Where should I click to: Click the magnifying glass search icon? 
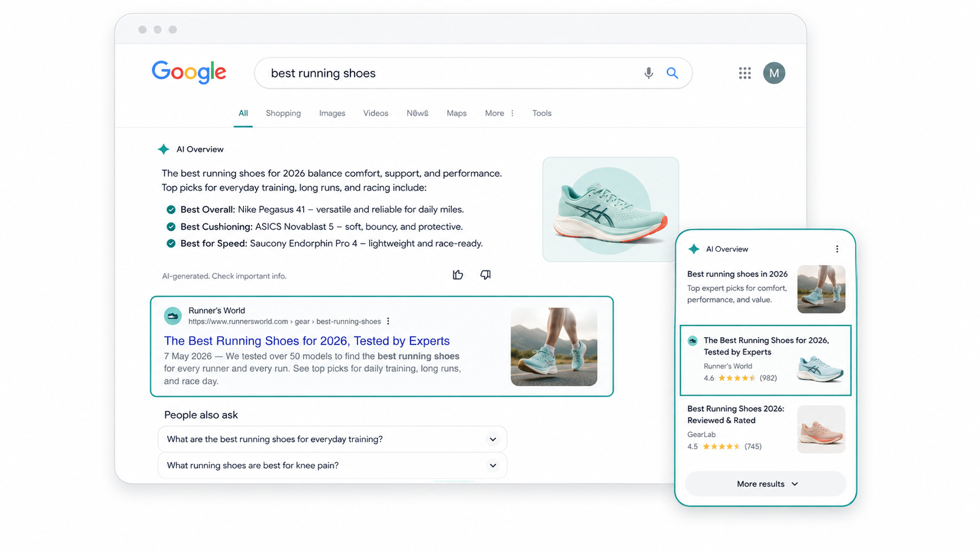(x=672, y=73)
